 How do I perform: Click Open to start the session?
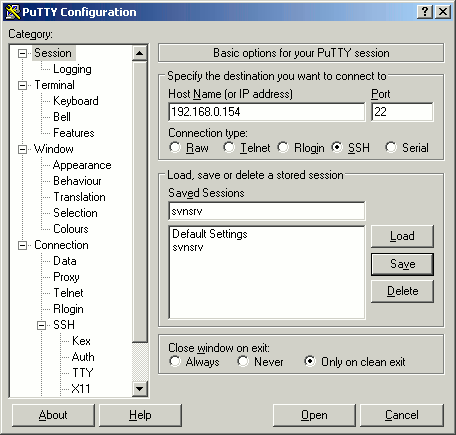tap(314, 415)
